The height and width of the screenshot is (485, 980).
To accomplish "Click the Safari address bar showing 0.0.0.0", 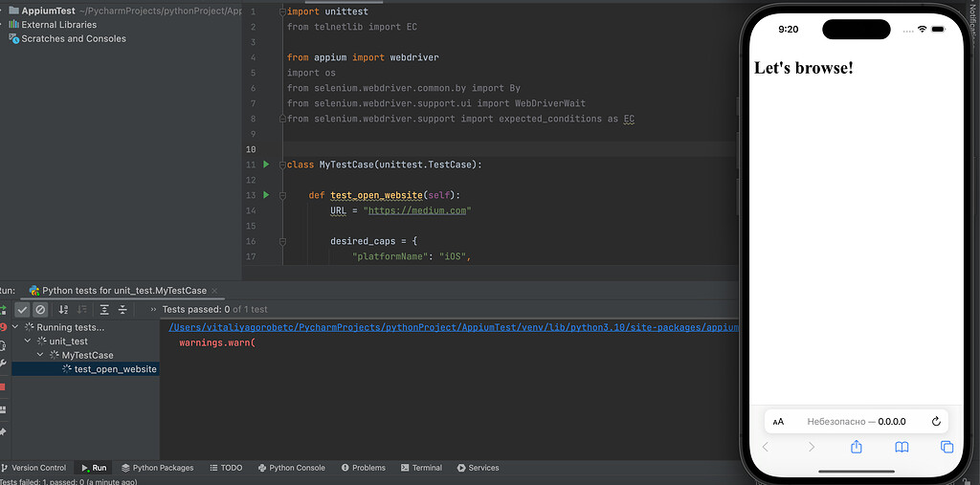I will pyautogui.click(x=856, y=421).
